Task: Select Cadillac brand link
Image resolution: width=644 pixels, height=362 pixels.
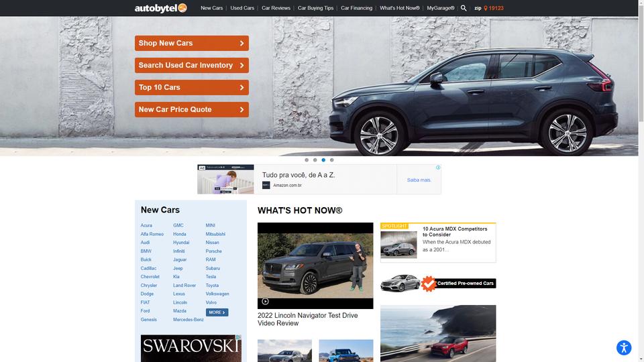Action: point(148,268)
